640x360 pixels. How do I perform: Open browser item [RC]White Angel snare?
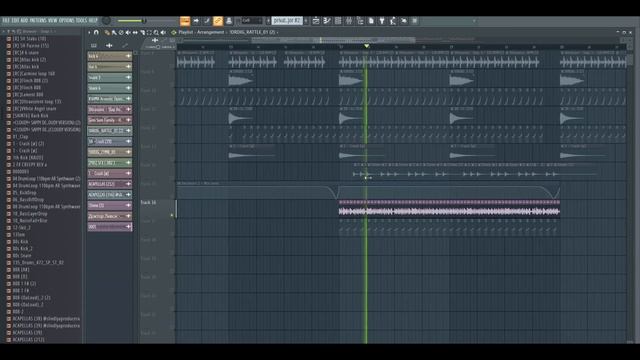34,109
